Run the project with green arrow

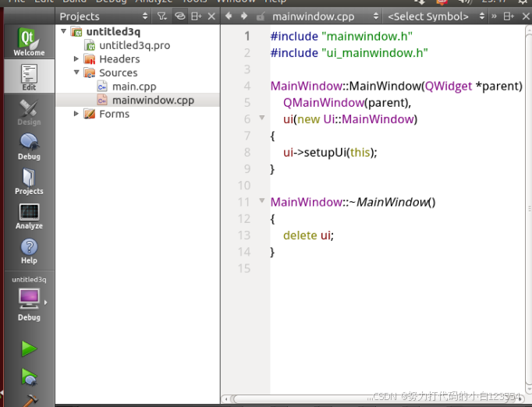click(x=29, y=349)
